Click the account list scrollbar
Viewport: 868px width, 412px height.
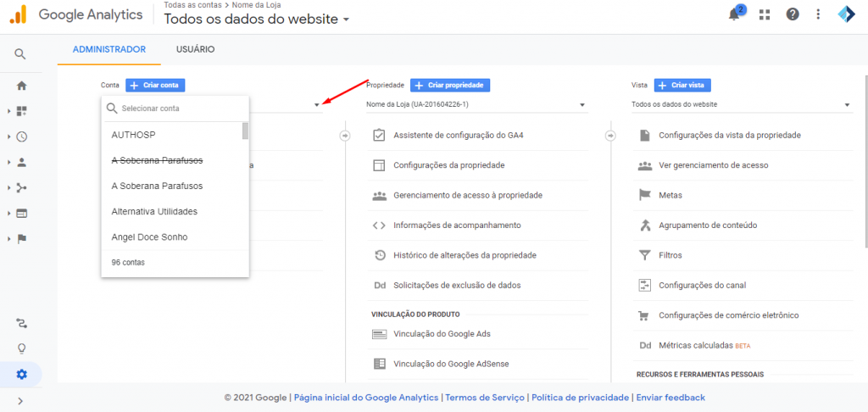click(x=245, y=131)
